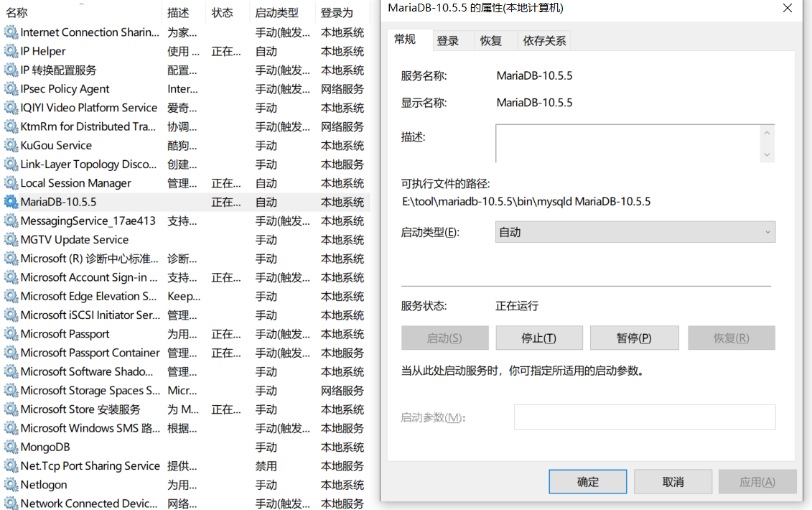Screen dimensions: 812x510
Task: Click gear icon of Microsoft Storage Spaces
Action: [11, 391]
